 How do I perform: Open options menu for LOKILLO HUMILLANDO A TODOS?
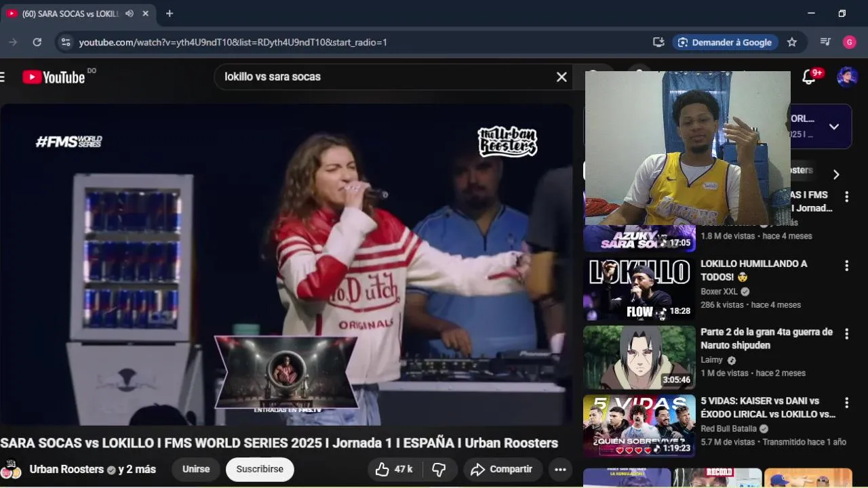tap(846, 266)
